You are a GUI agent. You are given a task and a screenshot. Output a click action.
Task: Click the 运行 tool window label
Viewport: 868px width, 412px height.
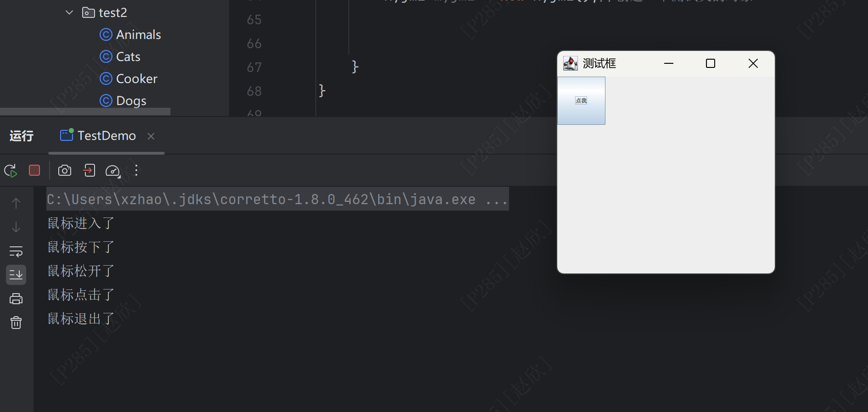22,136
